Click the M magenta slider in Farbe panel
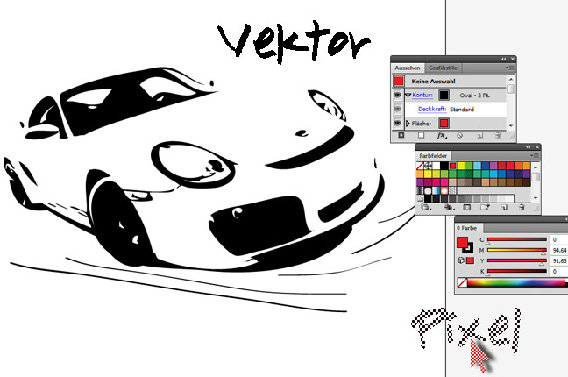568x377 pixels. (517, 250)
